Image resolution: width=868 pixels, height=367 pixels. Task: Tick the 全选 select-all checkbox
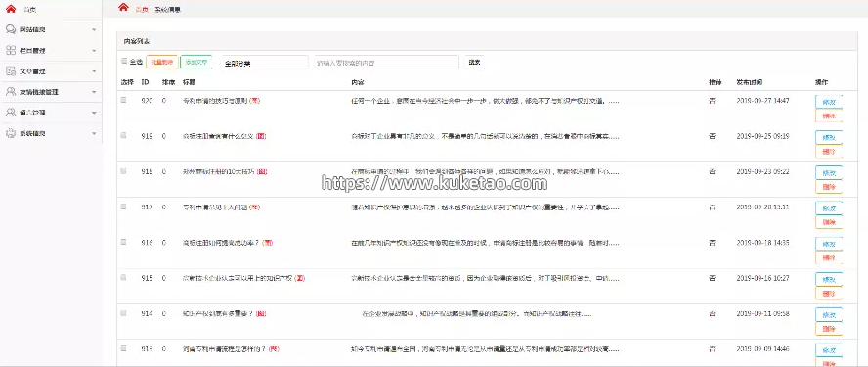(x=124, y=62)
